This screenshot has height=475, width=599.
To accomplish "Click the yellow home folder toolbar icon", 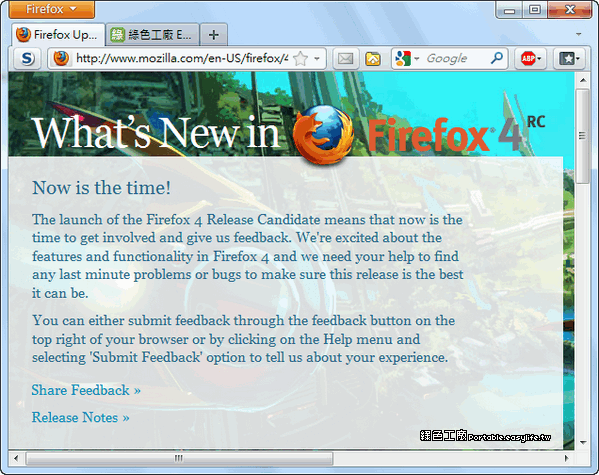I will click(373, 58).
